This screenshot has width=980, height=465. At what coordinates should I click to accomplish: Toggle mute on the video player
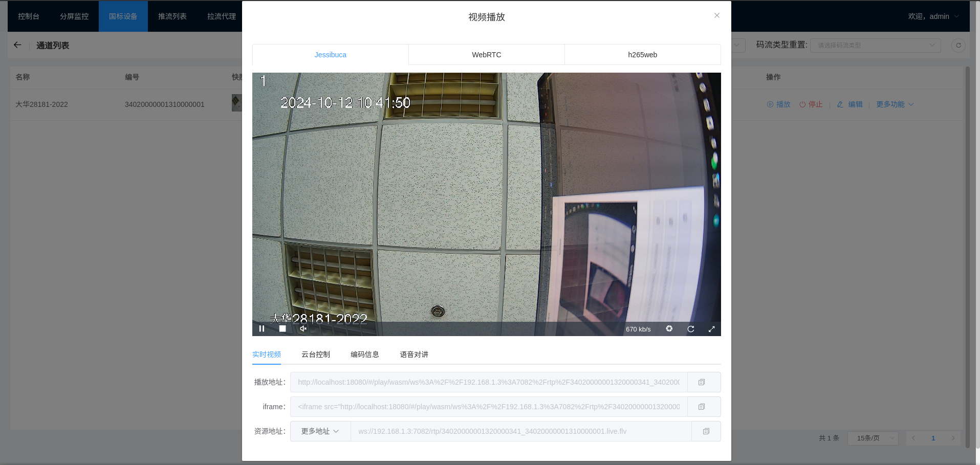point(303,329)
